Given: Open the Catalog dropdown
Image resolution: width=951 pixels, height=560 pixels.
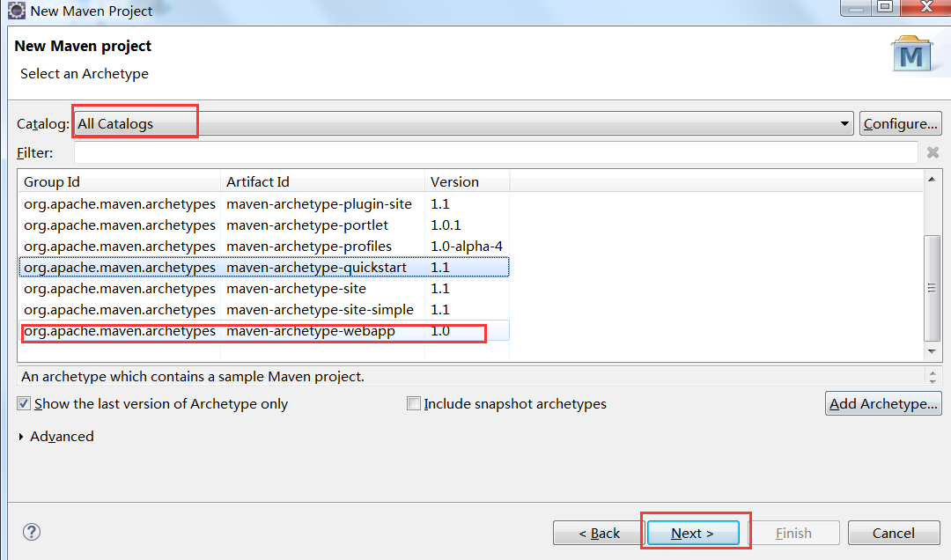Looking at the screenshot, I should click(463, 124).
